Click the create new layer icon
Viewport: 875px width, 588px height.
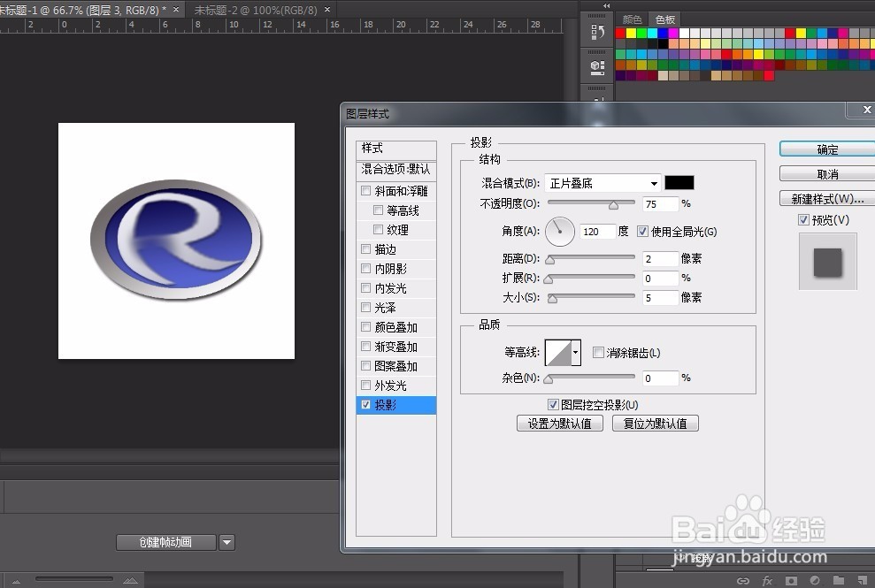point(862,581)
